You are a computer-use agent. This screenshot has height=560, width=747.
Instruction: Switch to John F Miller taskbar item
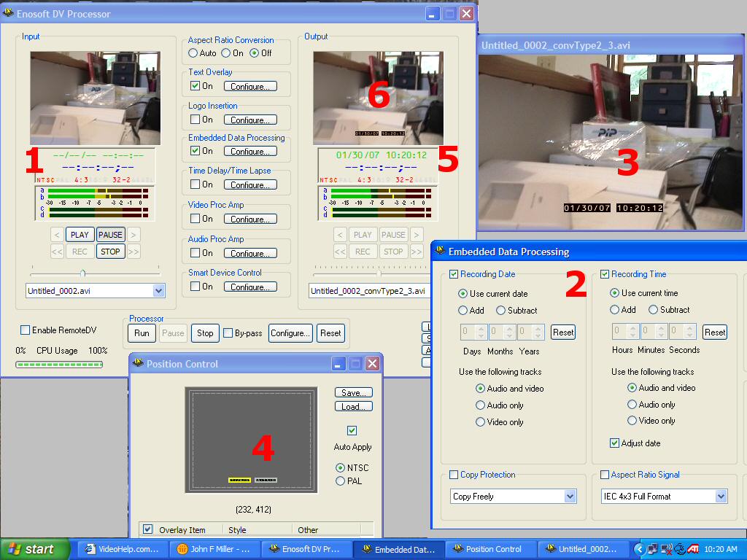(x=214, y=549)
